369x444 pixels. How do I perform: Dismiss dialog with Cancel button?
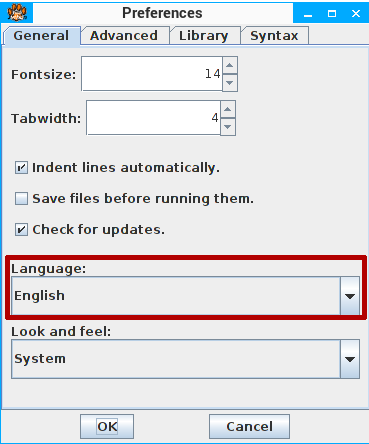coord(249,427)
